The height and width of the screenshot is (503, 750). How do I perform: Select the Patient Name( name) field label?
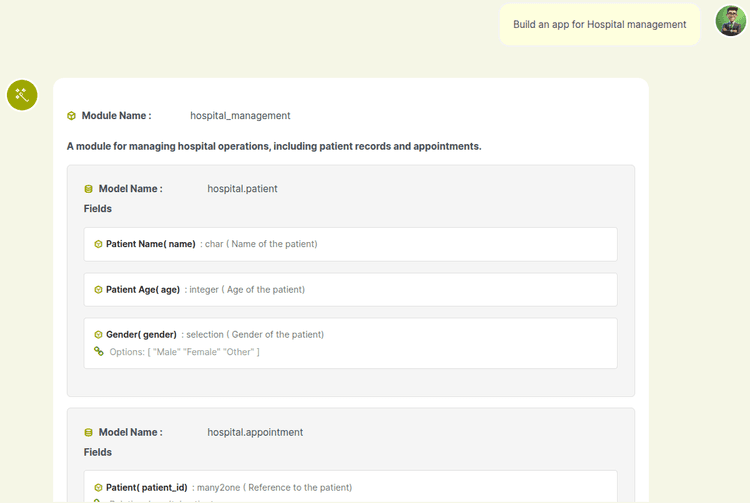pyautogui.click(x=151, y=244)
